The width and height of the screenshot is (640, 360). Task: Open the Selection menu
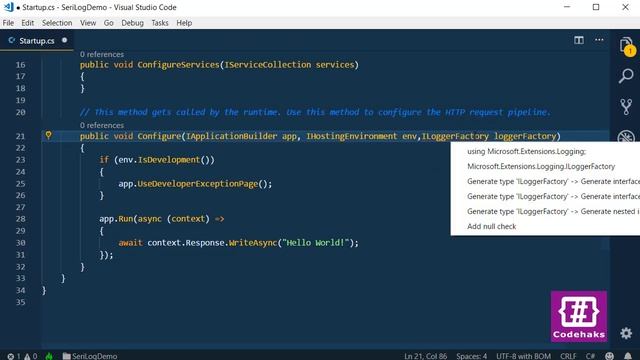click(57, 23)
